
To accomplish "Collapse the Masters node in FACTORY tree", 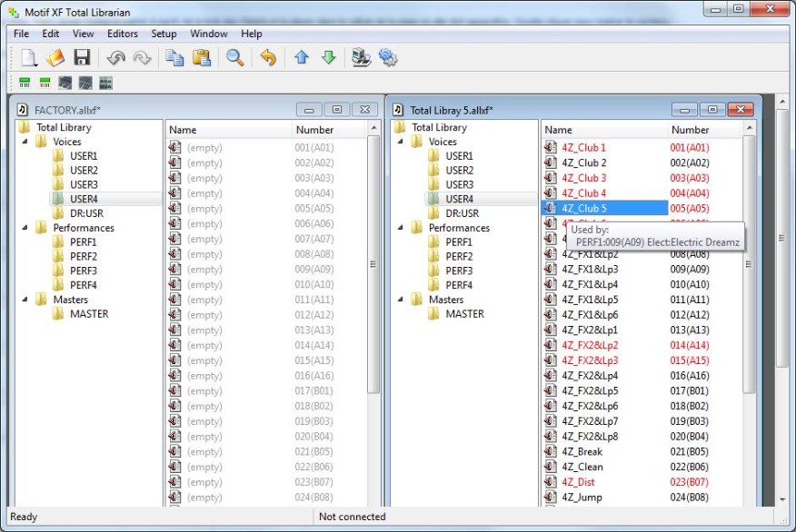I will 25,300.
